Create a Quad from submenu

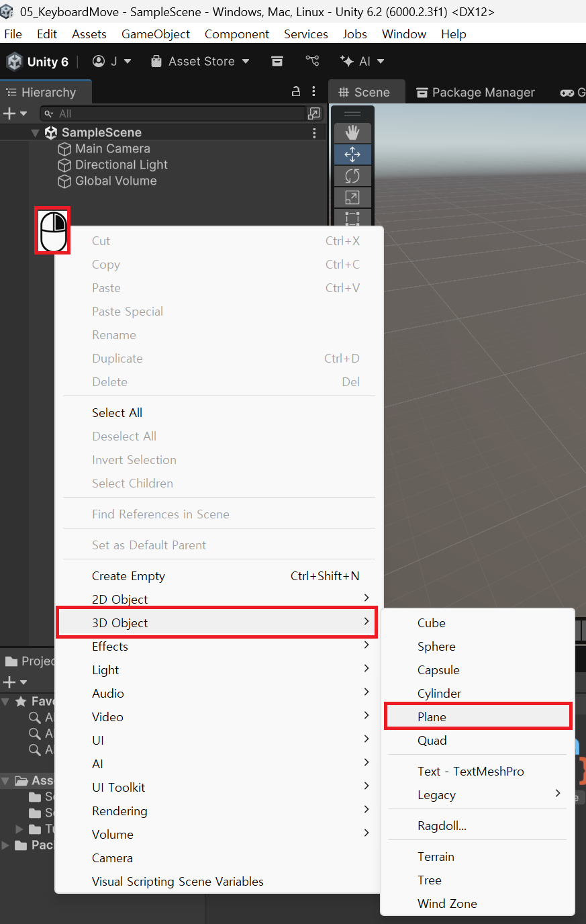(x=478, y=740)
